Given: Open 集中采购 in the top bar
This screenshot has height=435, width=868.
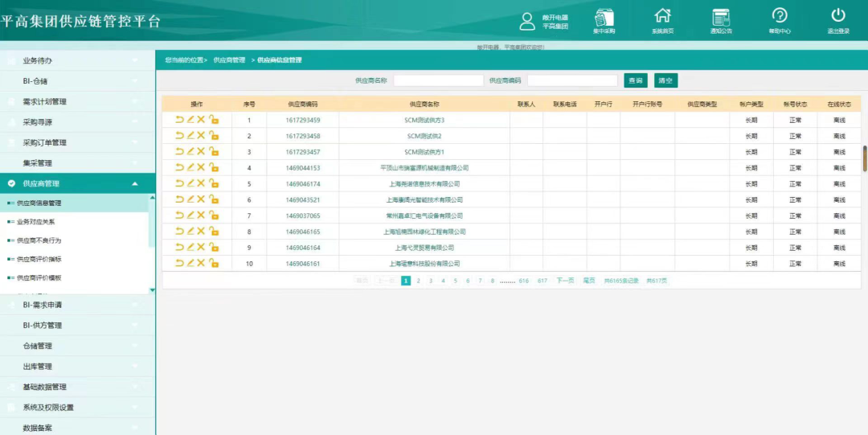Looking at the screenshot, I should (x=604, y=21).
